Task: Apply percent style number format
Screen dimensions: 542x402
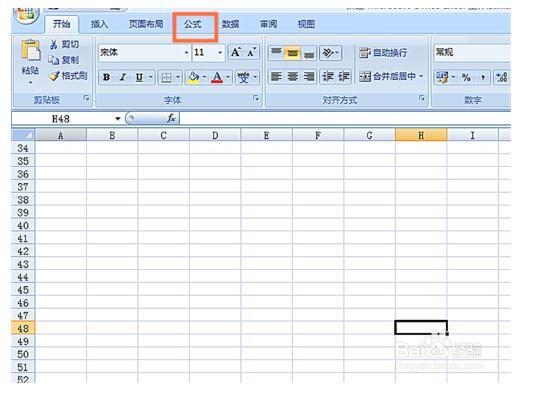Action: (466, 77)
